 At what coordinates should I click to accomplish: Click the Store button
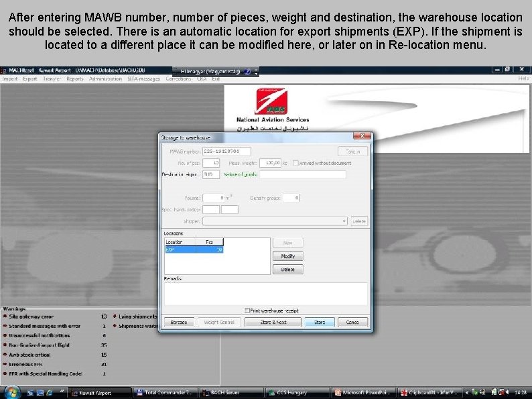tap(320, 322)
